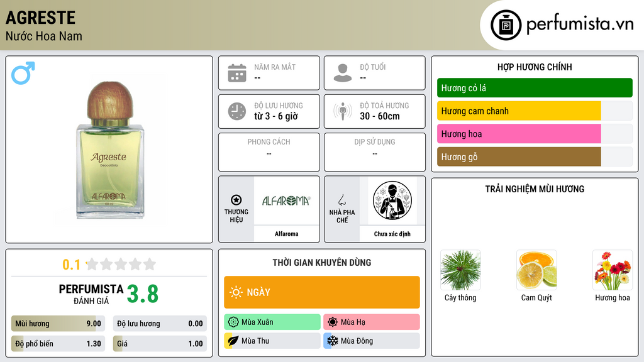
Task: Click the Độ lưu hương 0.00 score bar
Action: [160, 324]
